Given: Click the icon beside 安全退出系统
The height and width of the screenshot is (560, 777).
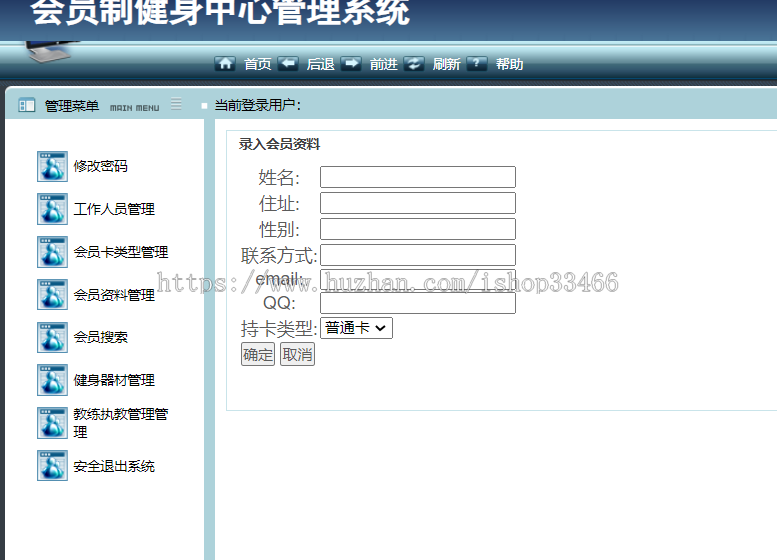Looking at the screenshot, I should 53,466.
